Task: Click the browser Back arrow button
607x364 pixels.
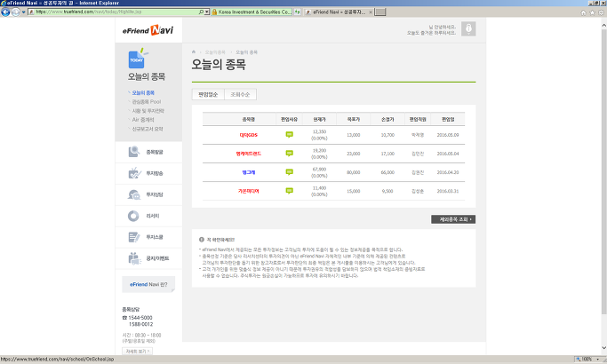Action: (x=5, y=12)
